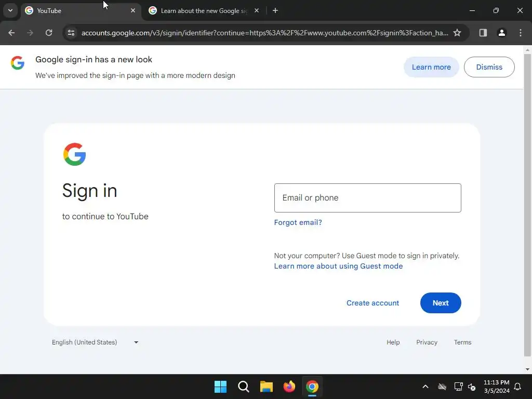
Task: Click the browser back arrow
Action: click(x=11, y=33)
